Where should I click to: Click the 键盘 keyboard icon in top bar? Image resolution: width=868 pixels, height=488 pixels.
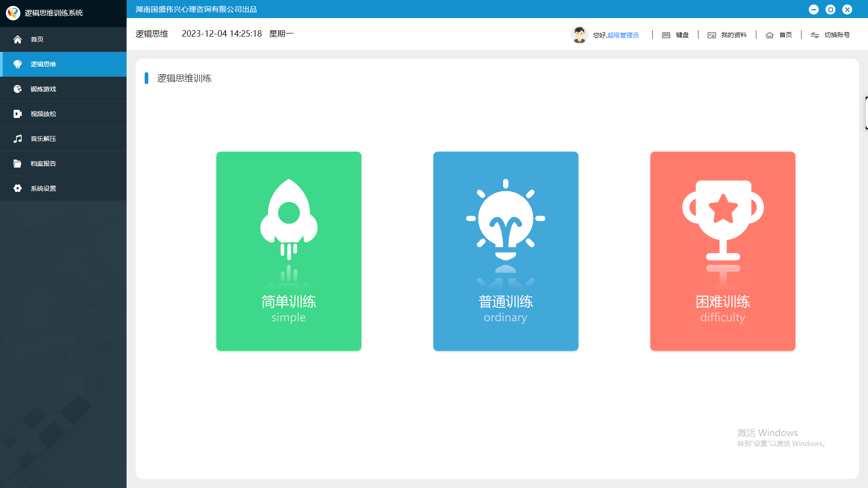click(x=666, y=35)
